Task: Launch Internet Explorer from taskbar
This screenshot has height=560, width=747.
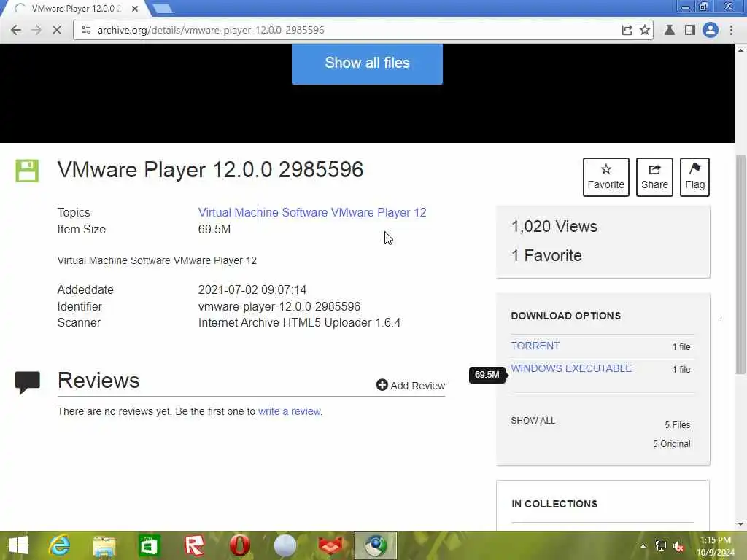Action: [60, 545]
